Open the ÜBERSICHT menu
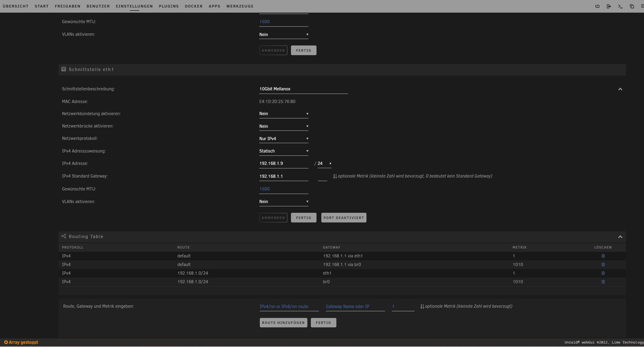The image size is (644, 347). coord(16,6)
